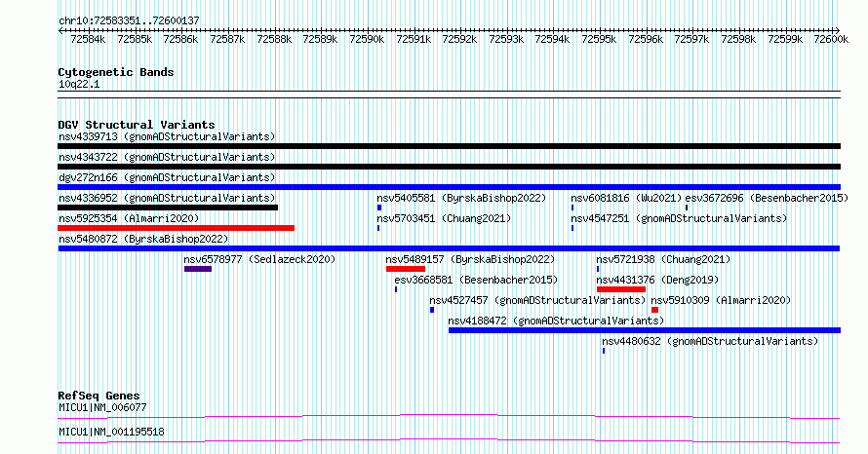Screen dimensions: 868x454
Task: Click nsv5721938 (Chuang2021) label
Action: click(x=663, y=259)
